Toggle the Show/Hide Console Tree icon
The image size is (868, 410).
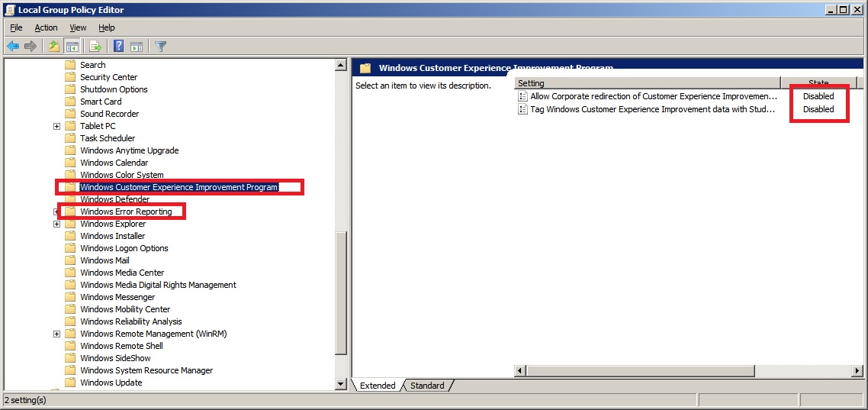click(x=72, y=46)
